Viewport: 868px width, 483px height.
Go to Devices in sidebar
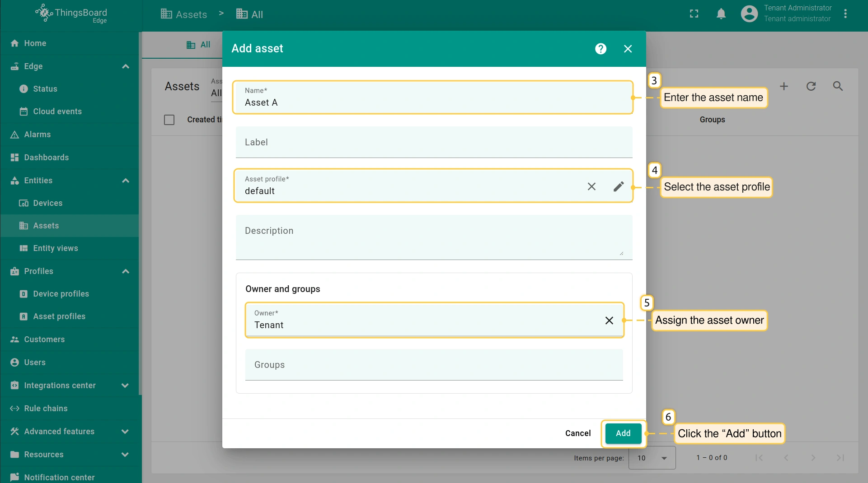coord(48,203)
